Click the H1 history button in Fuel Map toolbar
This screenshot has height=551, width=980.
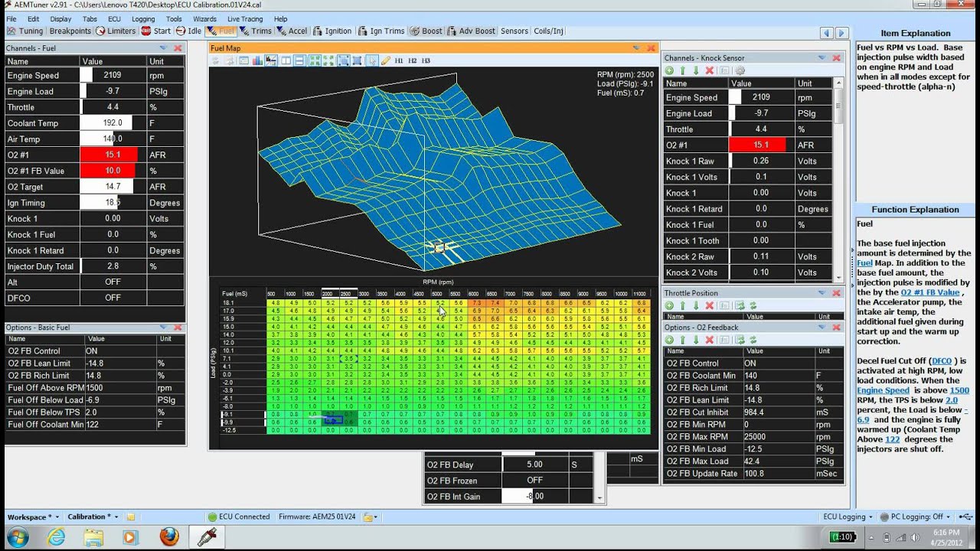tap(399, 60)
